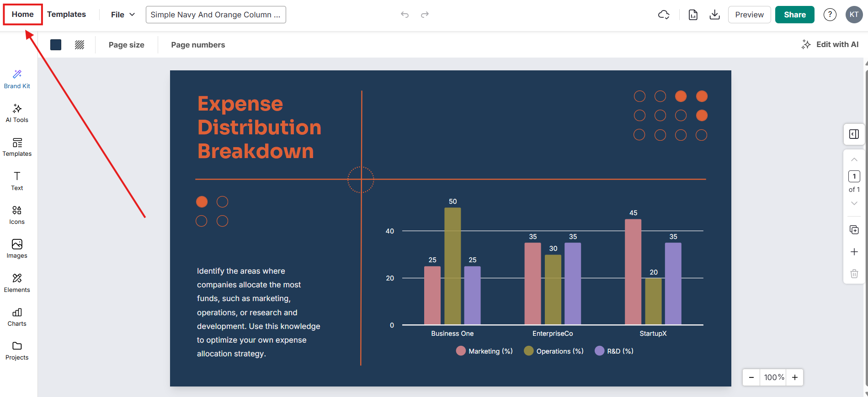Viewport: 868px width, 397px height.
Task: Select the Icons sidebar tool
Action: click(x=17, y=215)
